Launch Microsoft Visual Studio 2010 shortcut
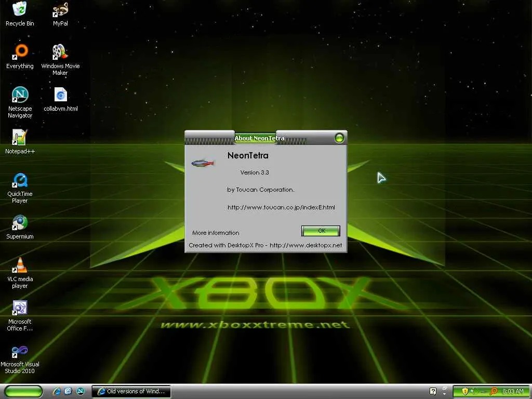The image size is (532, 399). pos(20,358)
